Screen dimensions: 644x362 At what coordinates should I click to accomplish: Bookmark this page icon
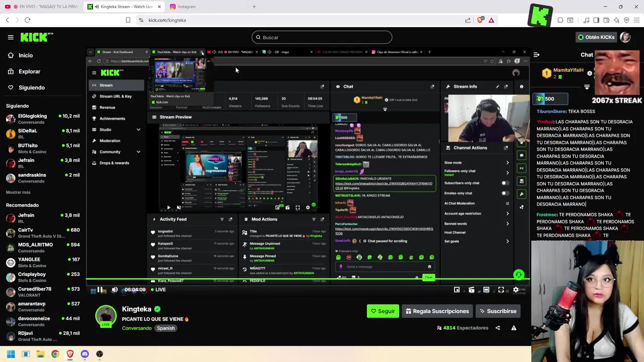pyautogui.click(x=128, y=20)
